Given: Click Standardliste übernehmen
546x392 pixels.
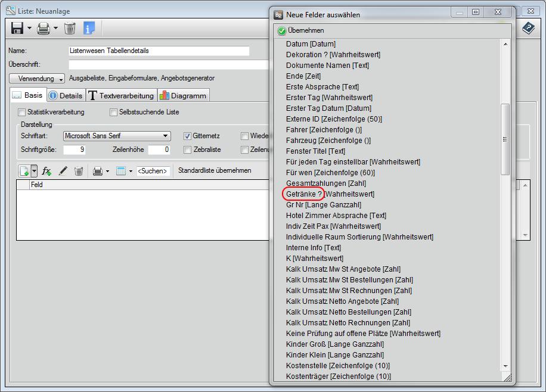Looking at the screenshot, I should (215, 170).
